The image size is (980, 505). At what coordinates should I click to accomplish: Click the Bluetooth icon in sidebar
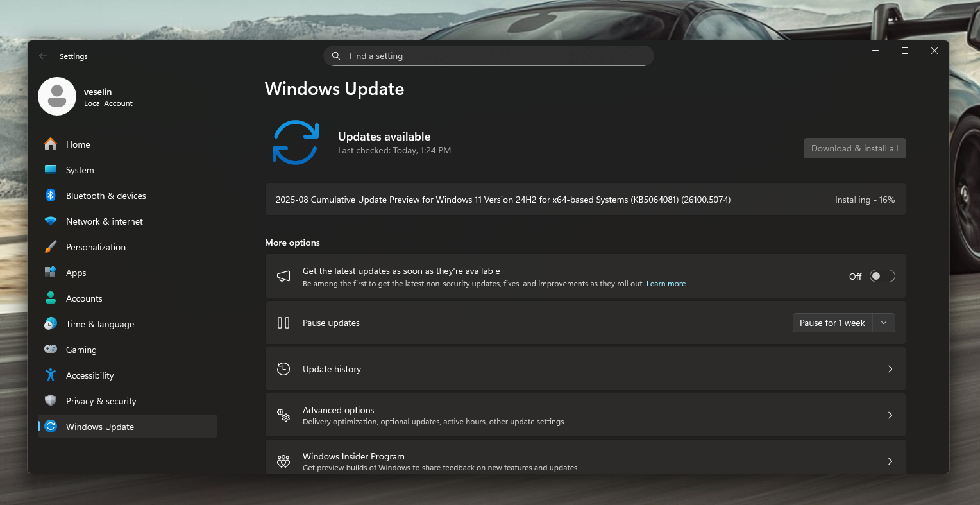point(51,196)
